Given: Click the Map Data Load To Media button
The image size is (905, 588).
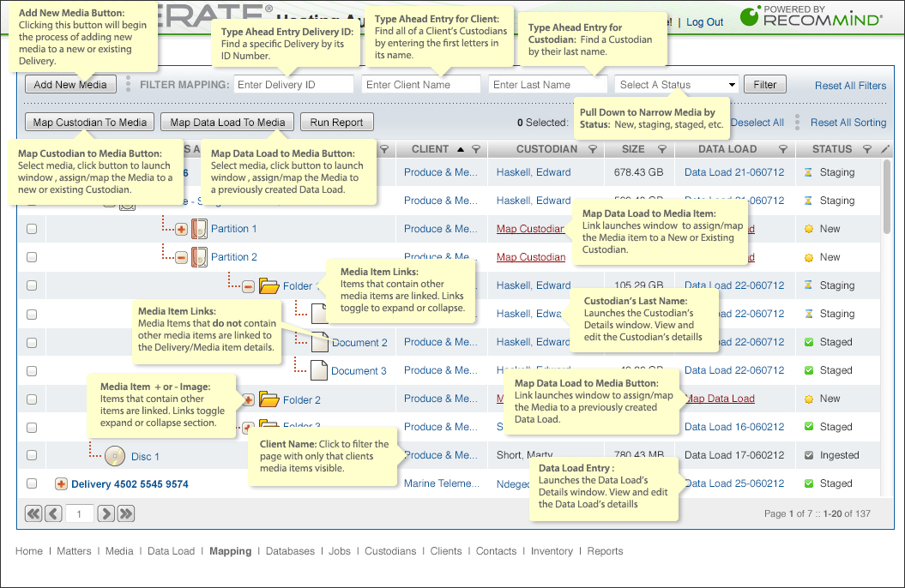Looking at the screenshot, I should [x=227, y=123].
